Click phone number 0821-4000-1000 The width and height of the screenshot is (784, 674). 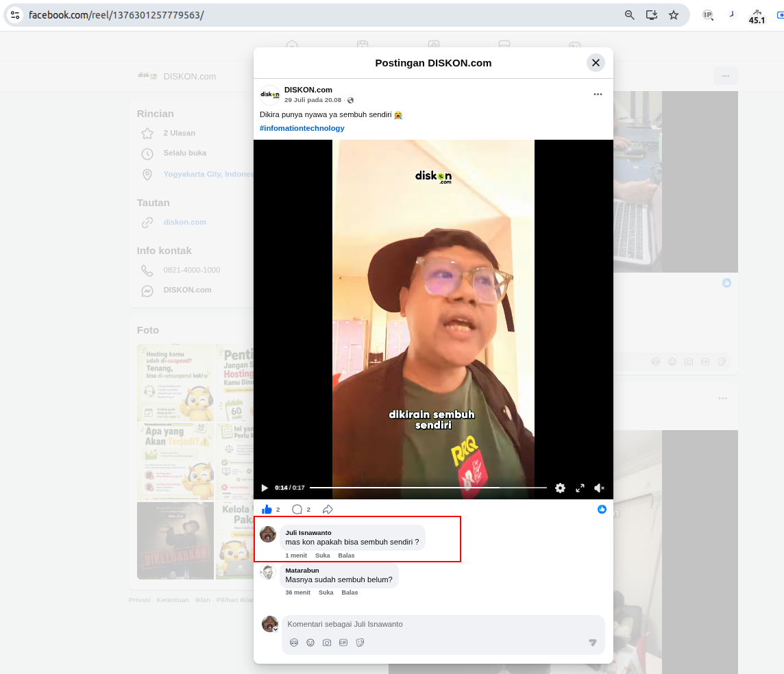[x=191, y=270]
